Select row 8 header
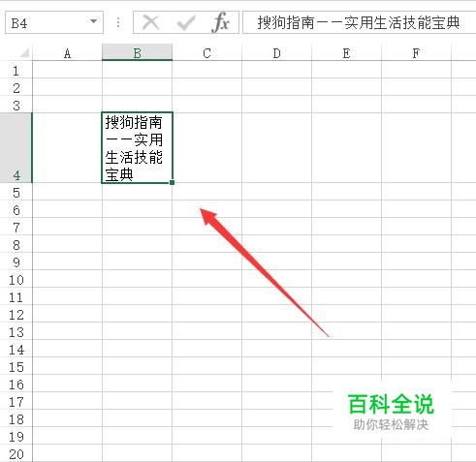 [x=16, y=244]
